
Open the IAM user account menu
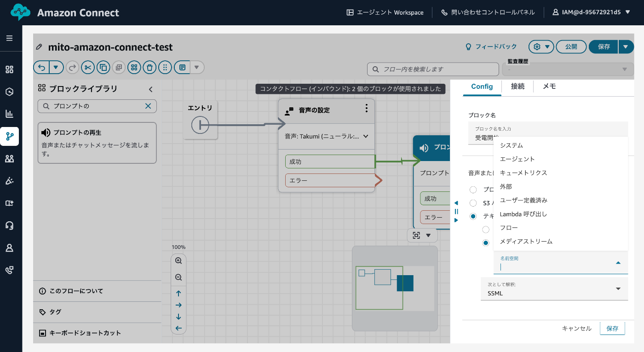[591, 12]
